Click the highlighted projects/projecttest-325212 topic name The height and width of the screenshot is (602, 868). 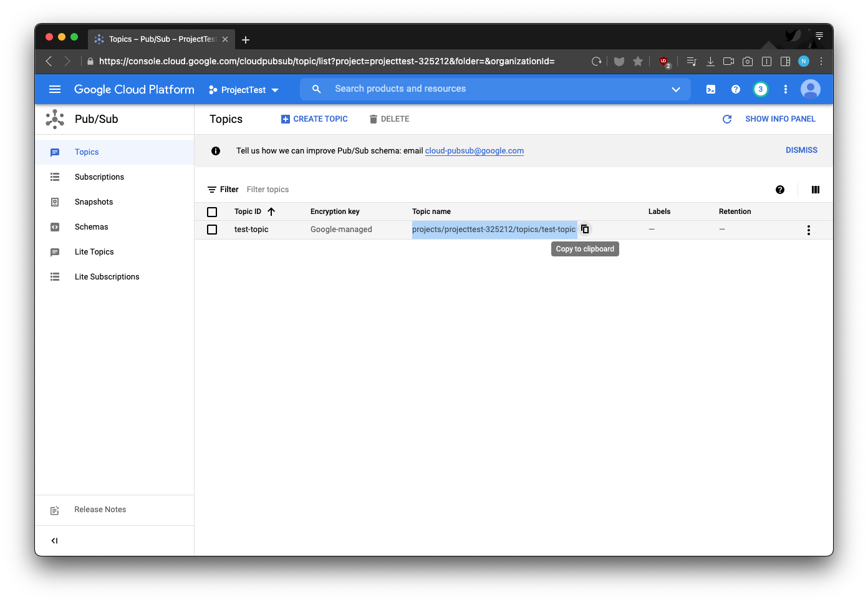coord(494,230)
